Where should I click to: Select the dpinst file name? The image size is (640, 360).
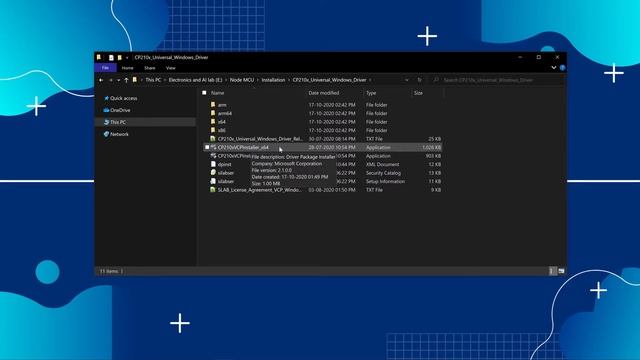click(x=224, y=164)
